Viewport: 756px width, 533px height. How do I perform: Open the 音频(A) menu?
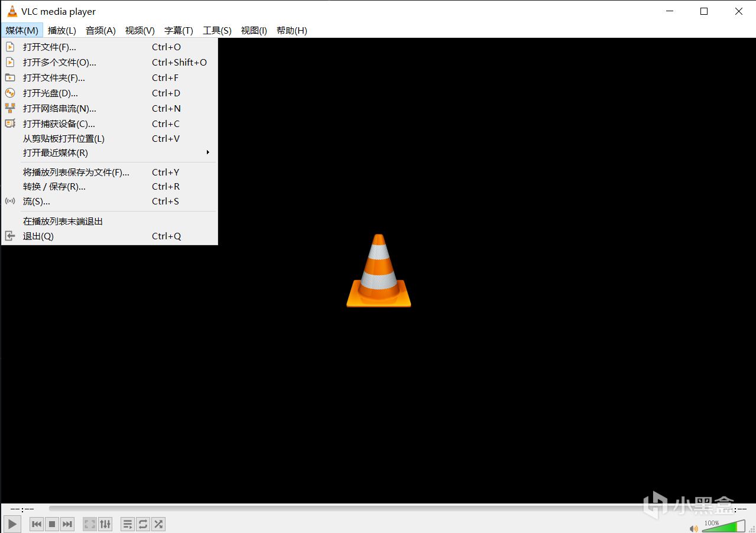point(100,30)
